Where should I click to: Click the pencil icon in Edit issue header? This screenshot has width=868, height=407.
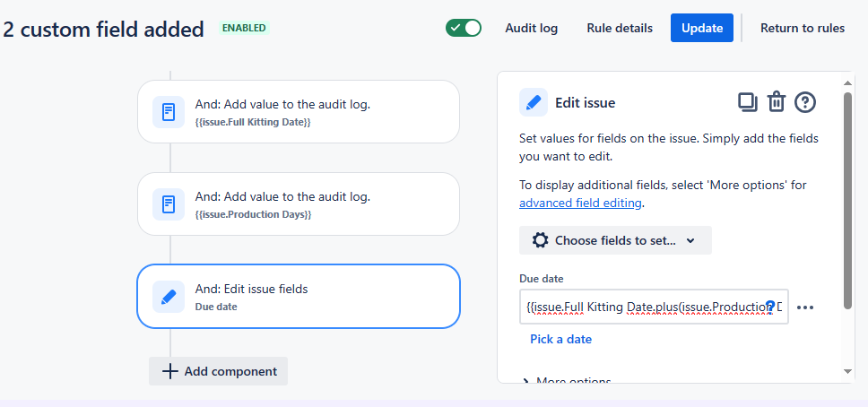[x=534, y=102]
